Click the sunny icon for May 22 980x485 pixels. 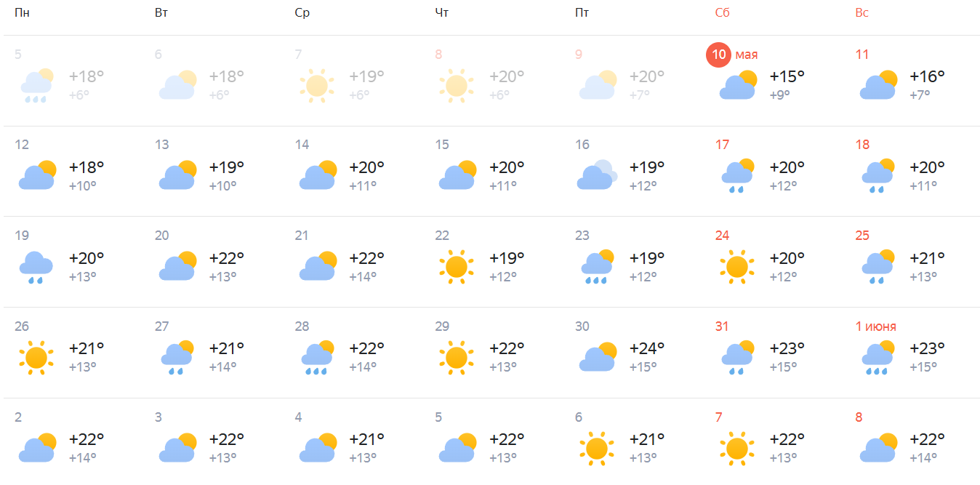(x=457, y=267)
